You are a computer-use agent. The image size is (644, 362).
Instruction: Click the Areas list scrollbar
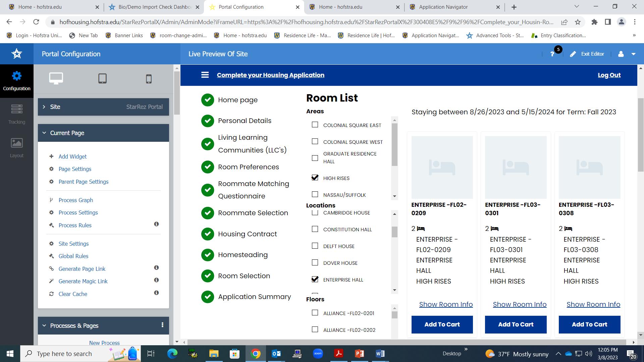point(394,144)
